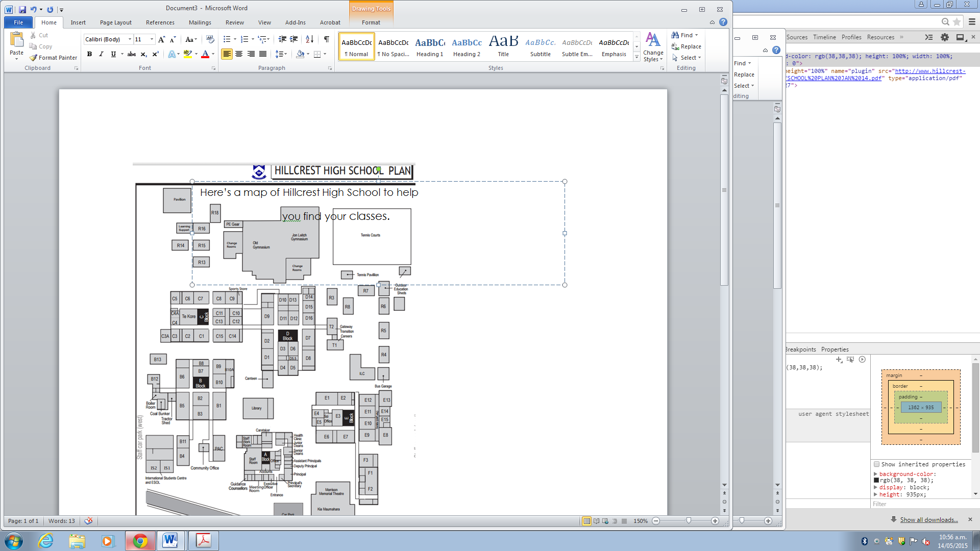Click the zoom slider handle

pyautogui.click(x=689, y=521)
